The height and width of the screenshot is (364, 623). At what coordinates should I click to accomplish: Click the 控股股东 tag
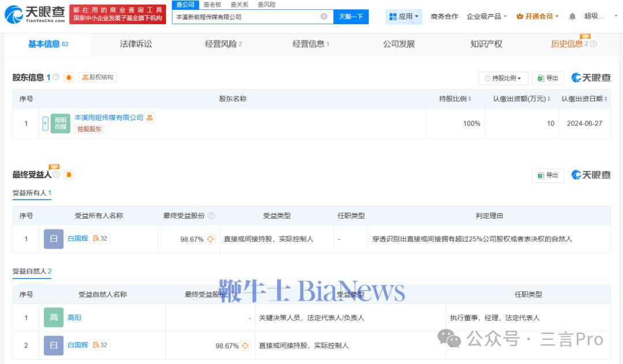click(89, 129)
